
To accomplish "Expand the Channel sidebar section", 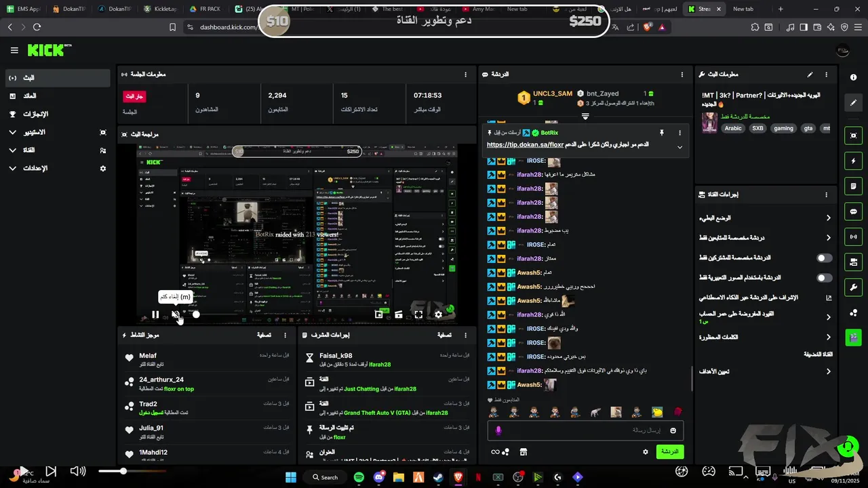I will 58,150.
